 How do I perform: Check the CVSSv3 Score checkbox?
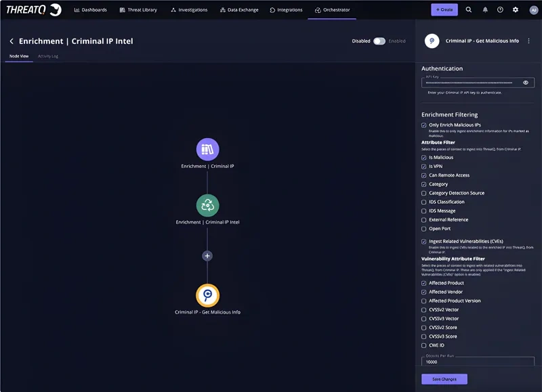[423, 336]
